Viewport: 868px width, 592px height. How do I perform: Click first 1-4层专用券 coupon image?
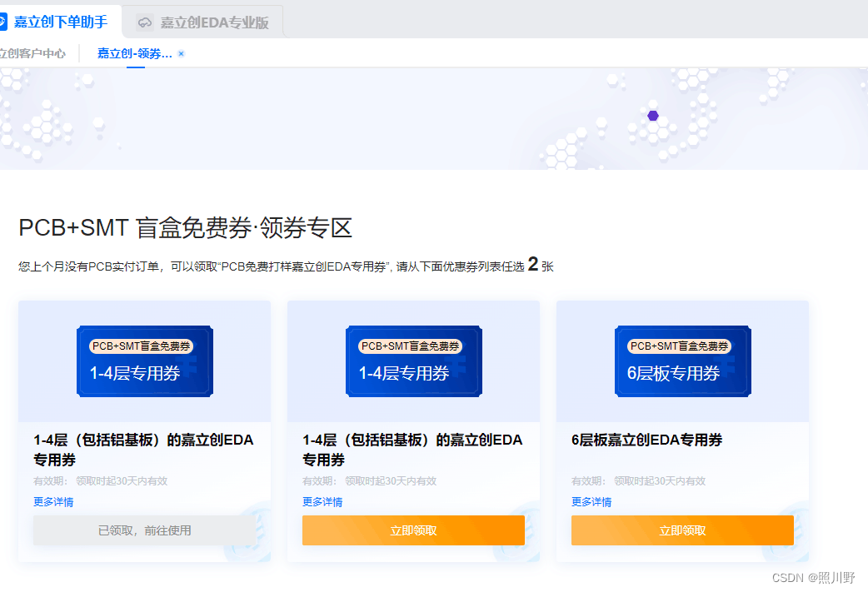pyautogui.click(x=144, y=361)
